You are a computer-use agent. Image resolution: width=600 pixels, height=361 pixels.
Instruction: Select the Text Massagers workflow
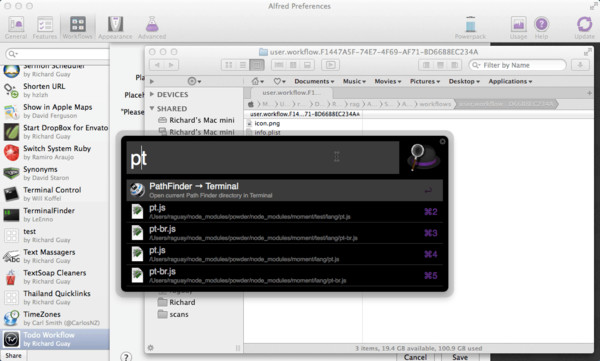pos(55,256)
